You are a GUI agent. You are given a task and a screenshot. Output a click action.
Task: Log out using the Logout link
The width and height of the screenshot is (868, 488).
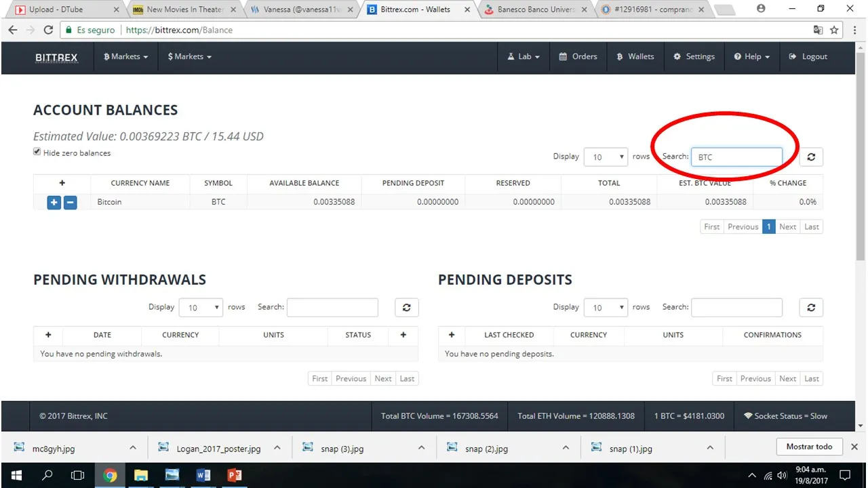(x=808, y=57)
